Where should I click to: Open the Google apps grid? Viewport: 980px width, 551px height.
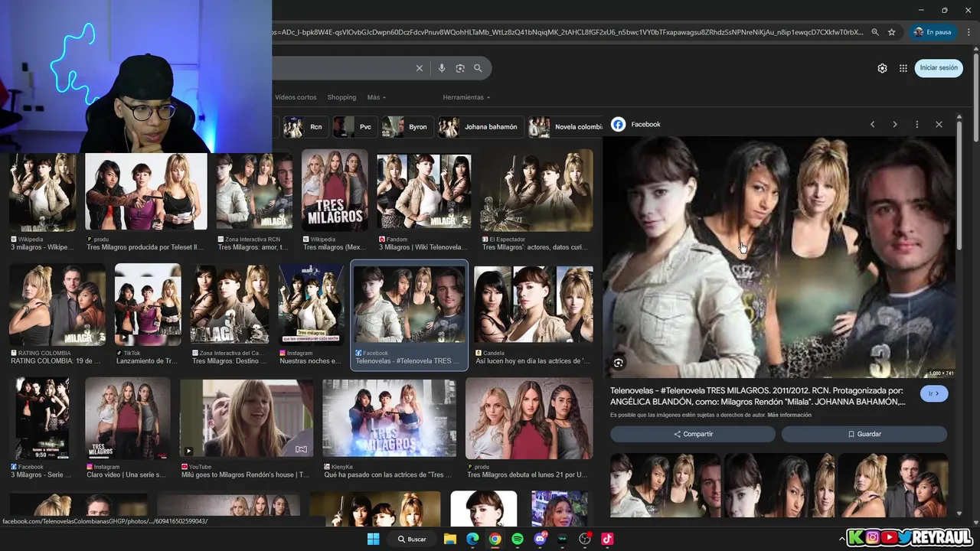click(x=903, y=68)
